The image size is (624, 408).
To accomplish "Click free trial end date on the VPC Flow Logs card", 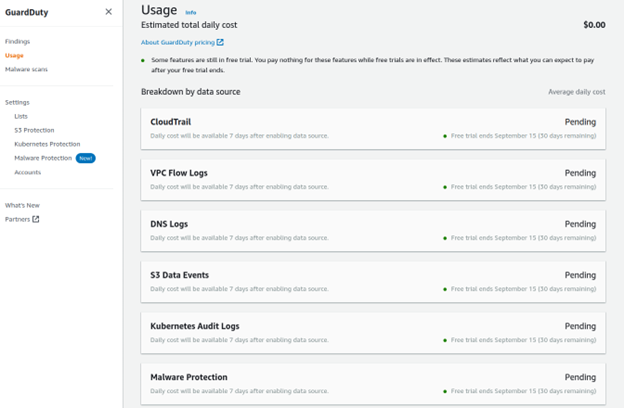I will [523, 187].
